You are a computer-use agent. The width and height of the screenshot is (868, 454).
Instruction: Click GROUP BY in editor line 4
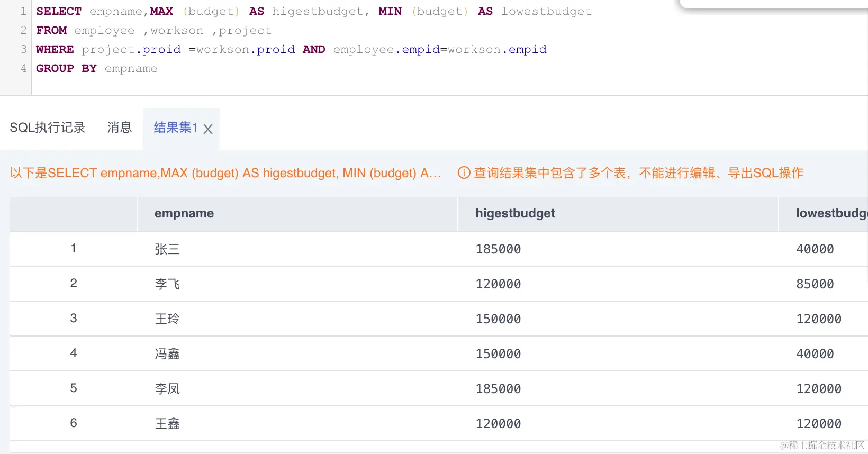click(66, 68)
